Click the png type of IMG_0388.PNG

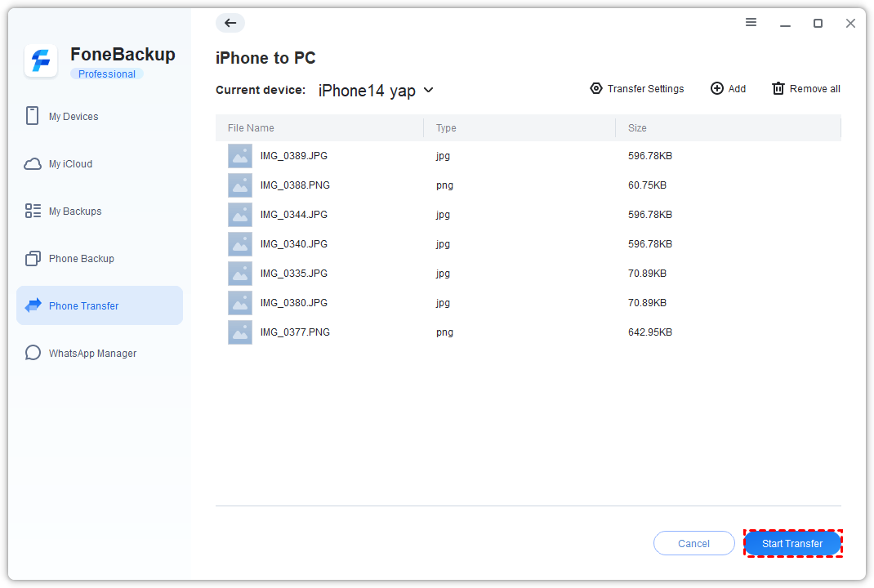(x=444, y=185)
